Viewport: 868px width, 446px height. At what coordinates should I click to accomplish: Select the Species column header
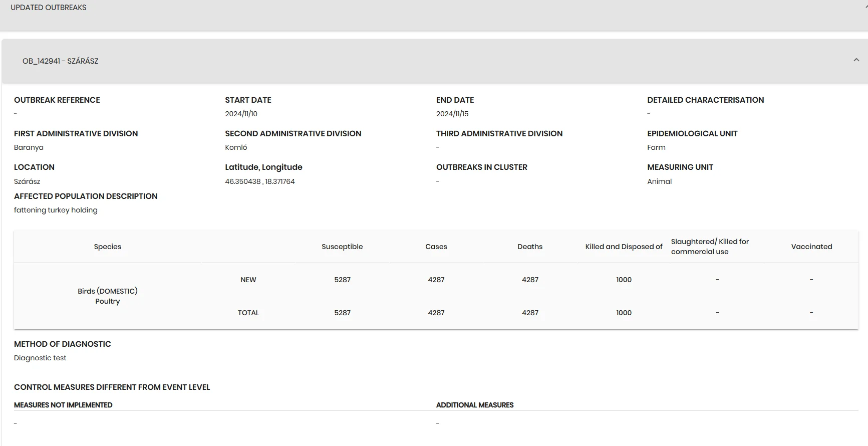point(108,247)
